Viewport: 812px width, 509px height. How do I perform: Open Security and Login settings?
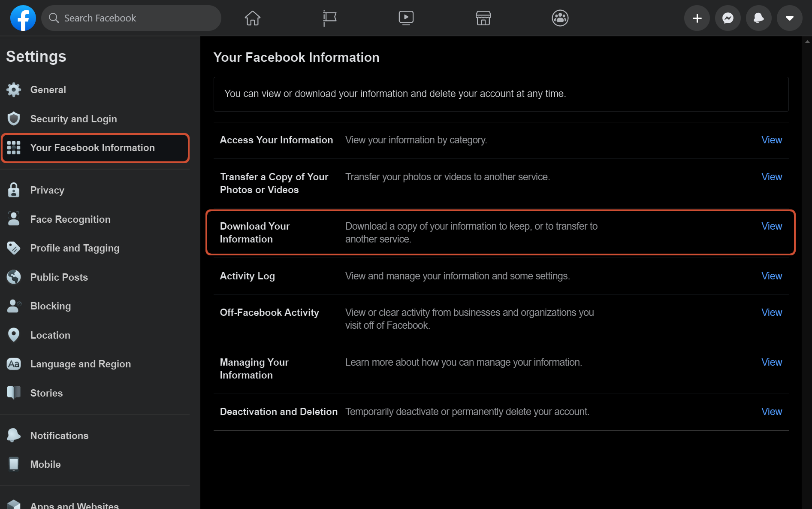click(x=73, y=119)
